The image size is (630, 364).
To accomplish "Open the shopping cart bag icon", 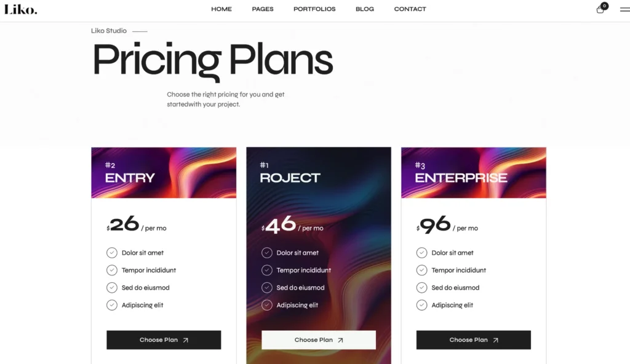I will [600, 9].
